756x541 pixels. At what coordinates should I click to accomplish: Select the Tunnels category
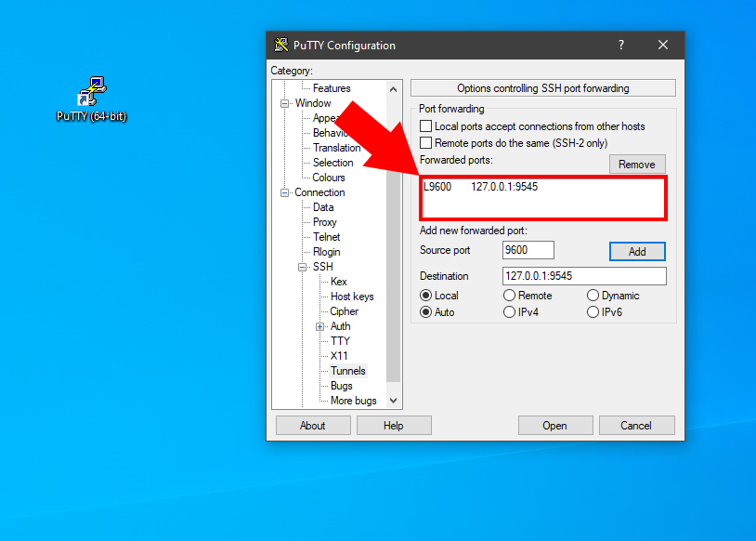pos(348,371)
